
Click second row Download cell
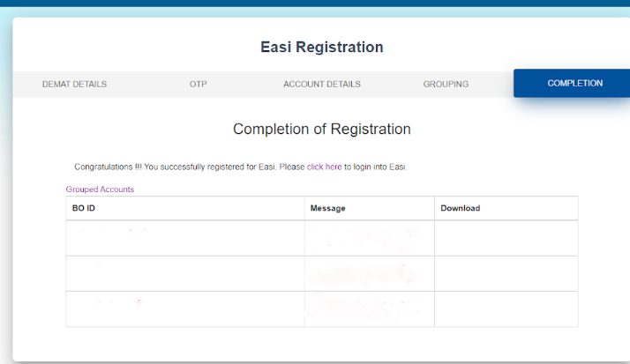coord(506,273)
